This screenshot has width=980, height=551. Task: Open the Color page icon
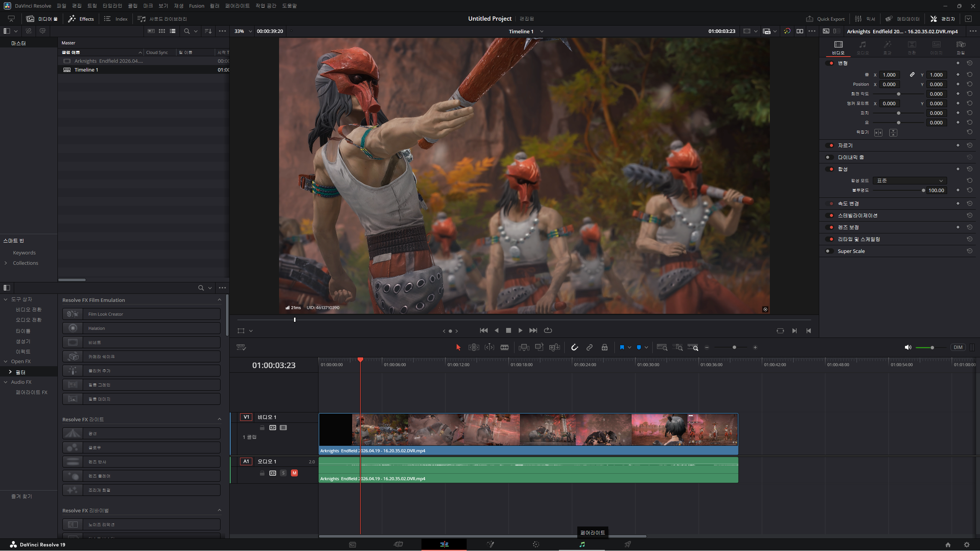click(536, 544)
